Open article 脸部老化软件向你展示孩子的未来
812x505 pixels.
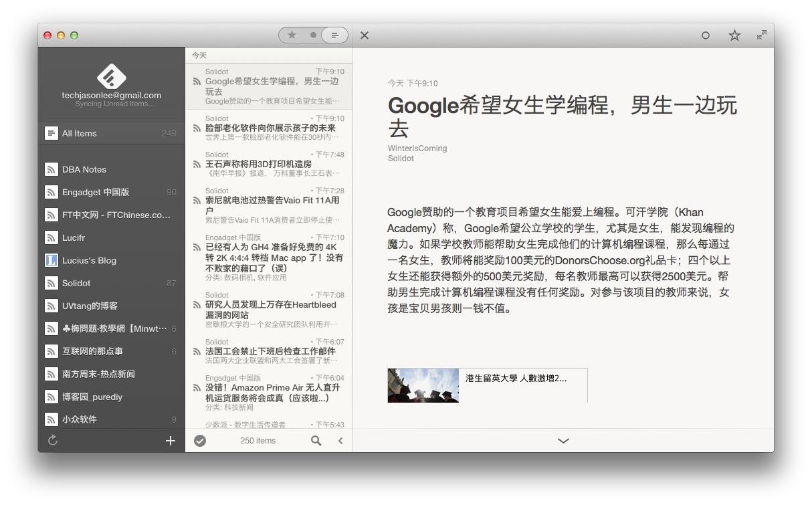point(269,128)
